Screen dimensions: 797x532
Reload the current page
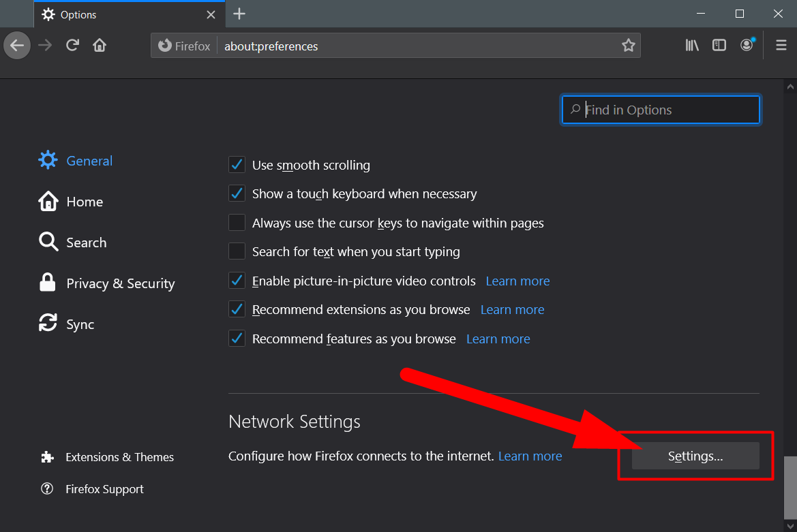(72, 46)
